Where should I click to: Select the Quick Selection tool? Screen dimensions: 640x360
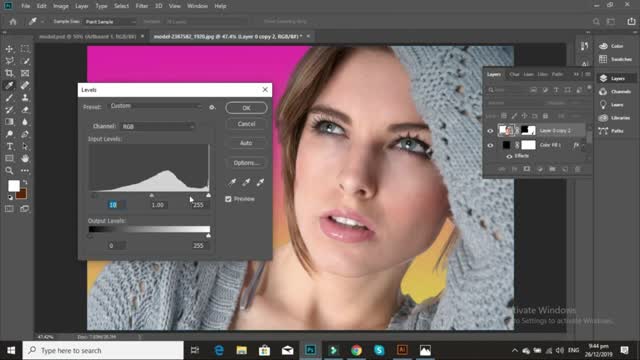tap(25, 61)
